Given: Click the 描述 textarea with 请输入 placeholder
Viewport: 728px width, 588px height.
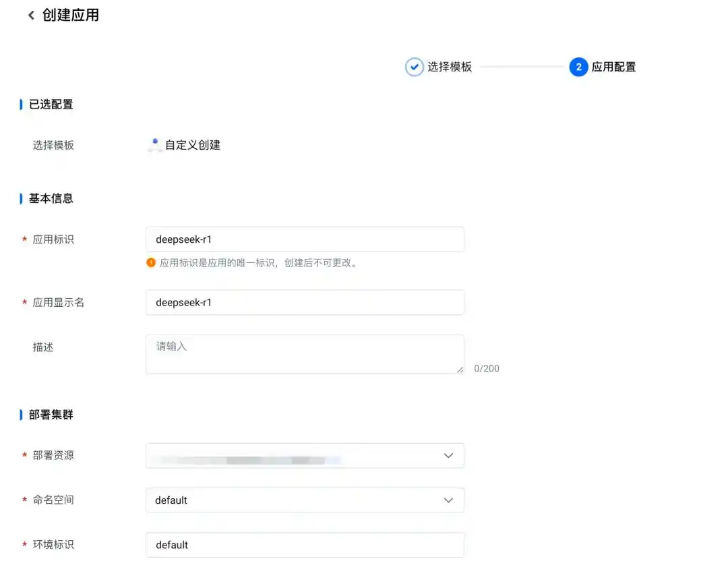Looking at the screenshot, I should (305, 353).
